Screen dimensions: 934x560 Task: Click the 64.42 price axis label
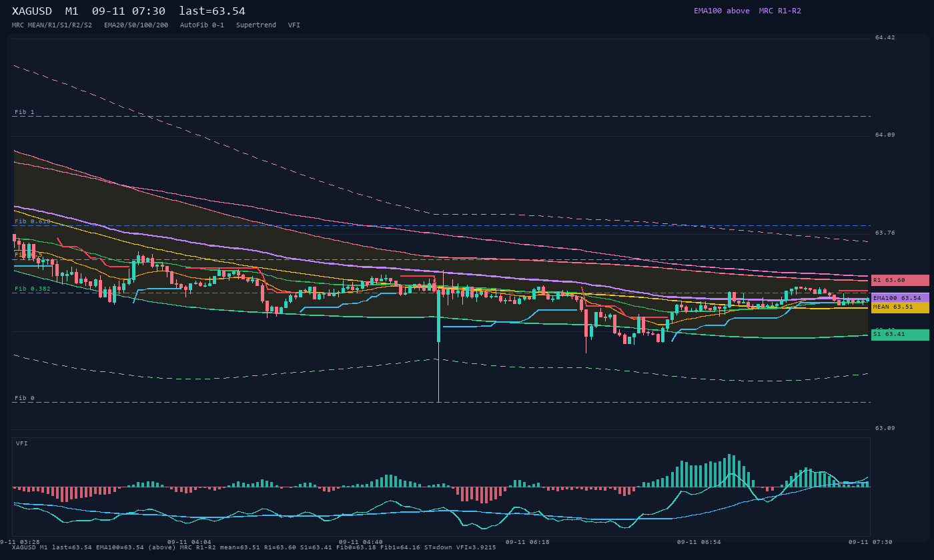885,38
